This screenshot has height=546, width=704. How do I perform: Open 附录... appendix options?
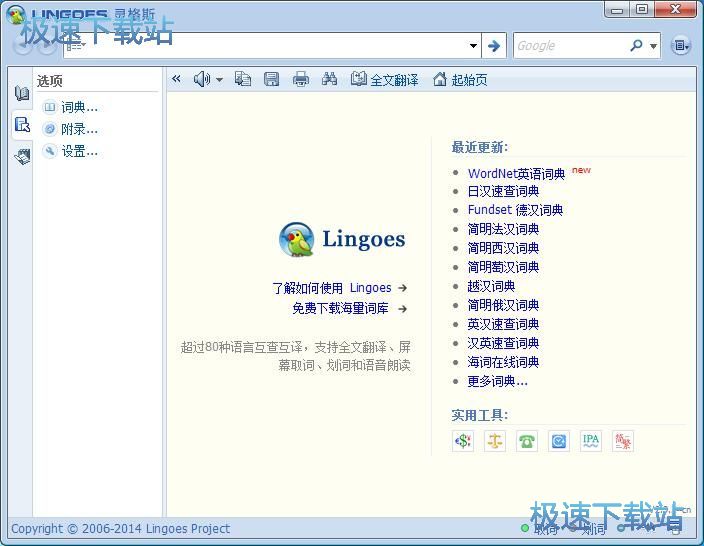(70, 129)
